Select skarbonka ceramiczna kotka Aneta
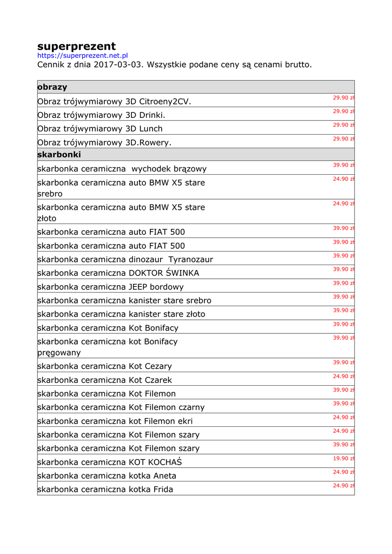Screen dimensions: 392x554 coord(107,476)
